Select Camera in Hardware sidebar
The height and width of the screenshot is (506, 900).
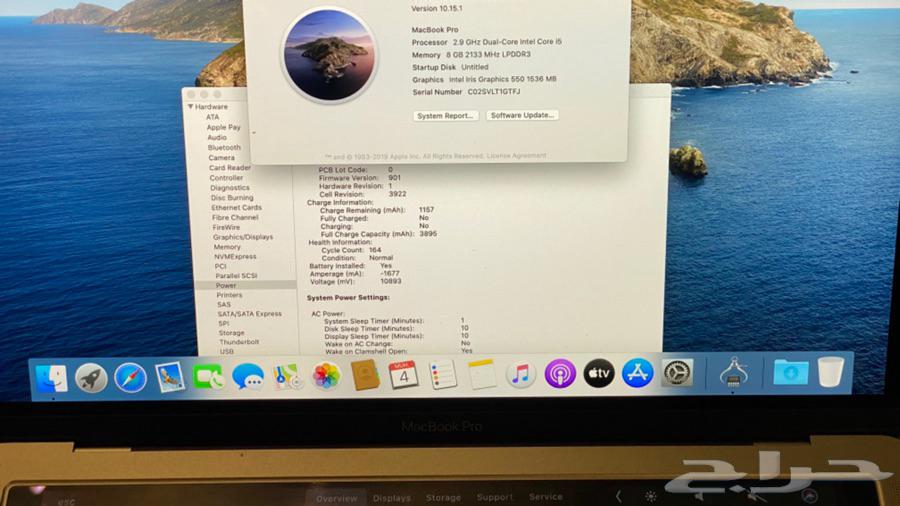(222, 158)
